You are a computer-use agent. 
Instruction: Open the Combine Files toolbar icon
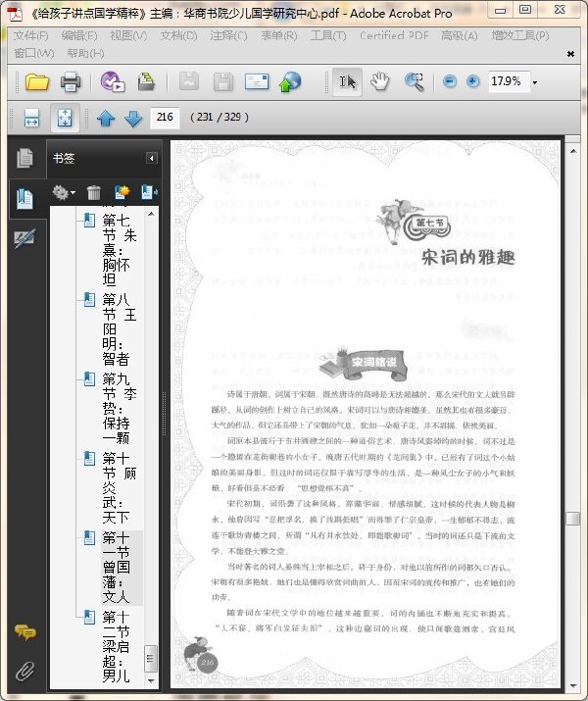[146, 81]
